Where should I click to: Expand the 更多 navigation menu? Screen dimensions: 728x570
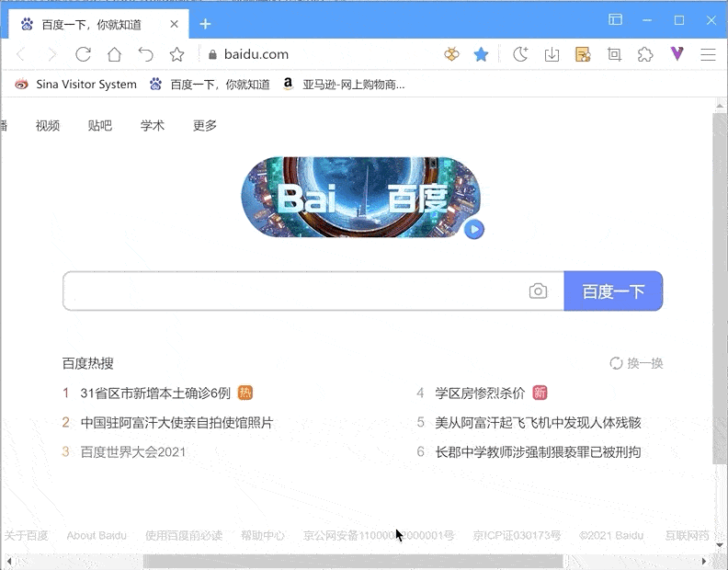click(x=205, y=125)
